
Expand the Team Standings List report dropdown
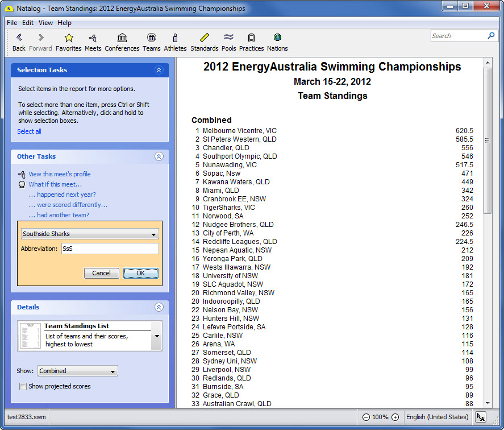[x=157, y=336]
